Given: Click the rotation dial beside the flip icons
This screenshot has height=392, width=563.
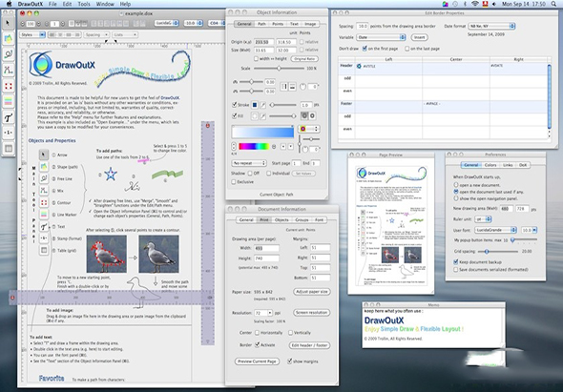Looking at the screenshot, I should click(x=302, y=87).
